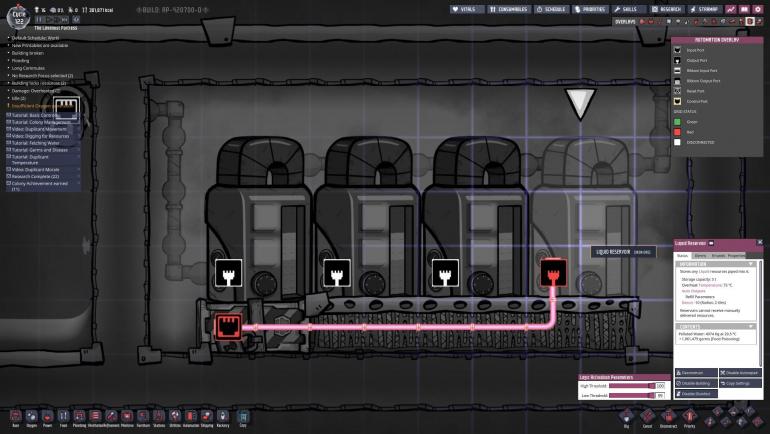Open the Research screen
Viewport: 770px width, 434px height.
pyautogui.click(x=666, y=9)
